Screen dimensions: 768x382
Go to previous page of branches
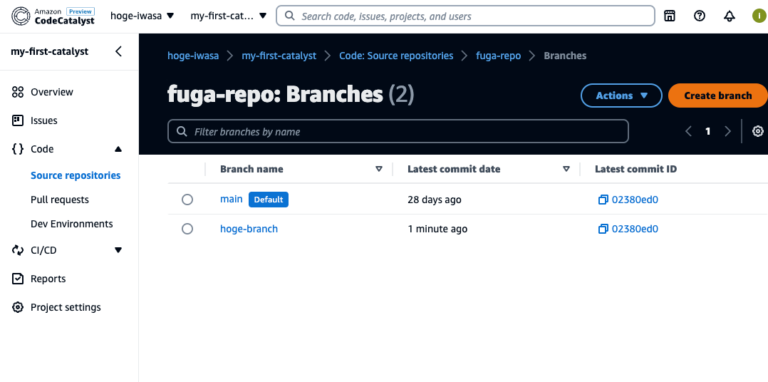(688, 131)
